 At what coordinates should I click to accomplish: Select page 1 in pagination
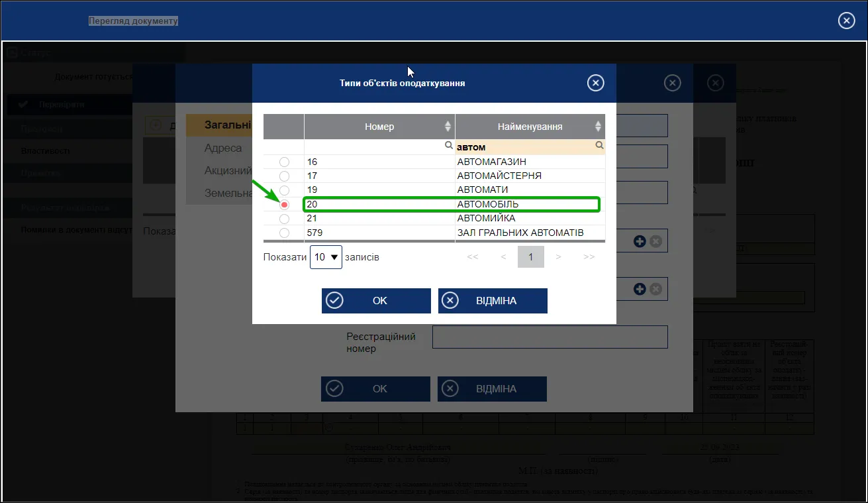tap(531, 257)
